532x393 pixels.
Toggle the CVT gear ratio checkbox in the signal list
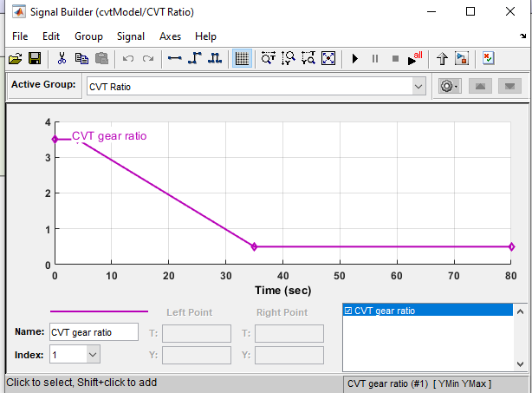tap(348, 311)
